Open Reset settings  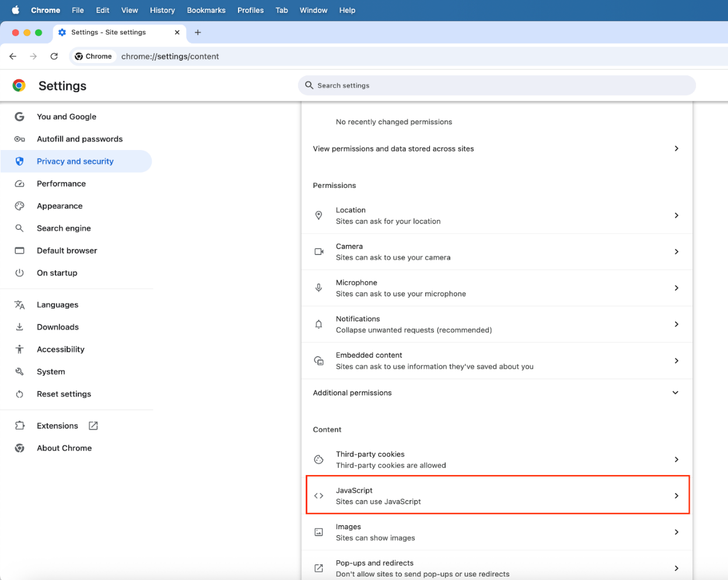click(x=76, y=394)
